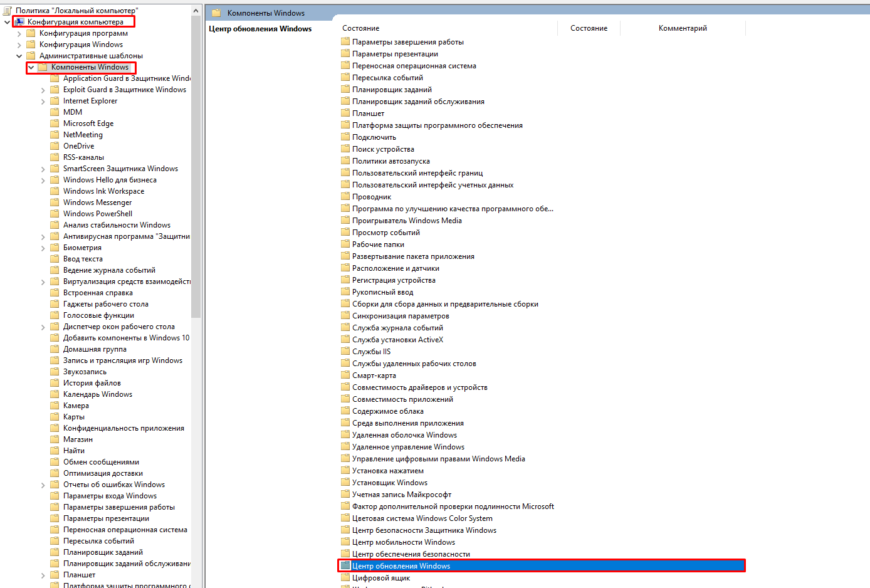Click folder icon of Рукописный ввод
The width and height of the screenshot is (870, 588).
coord(345,291)
